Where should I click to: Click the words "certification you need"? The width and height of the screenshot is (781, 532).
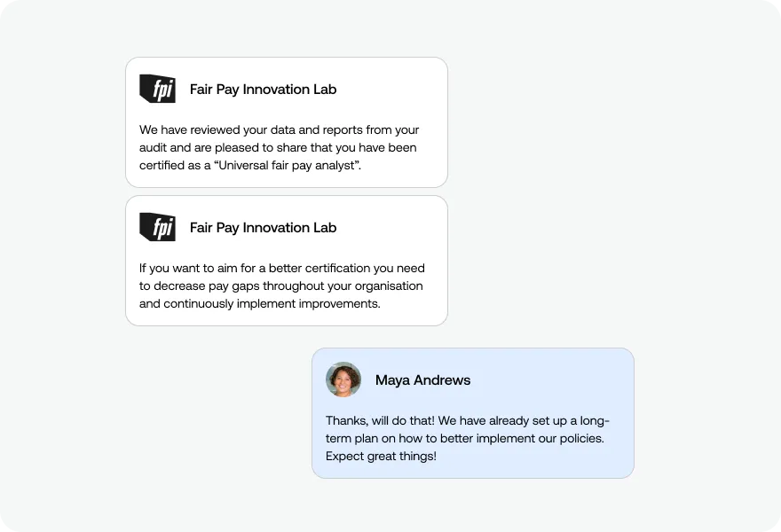tap(365, 269)
